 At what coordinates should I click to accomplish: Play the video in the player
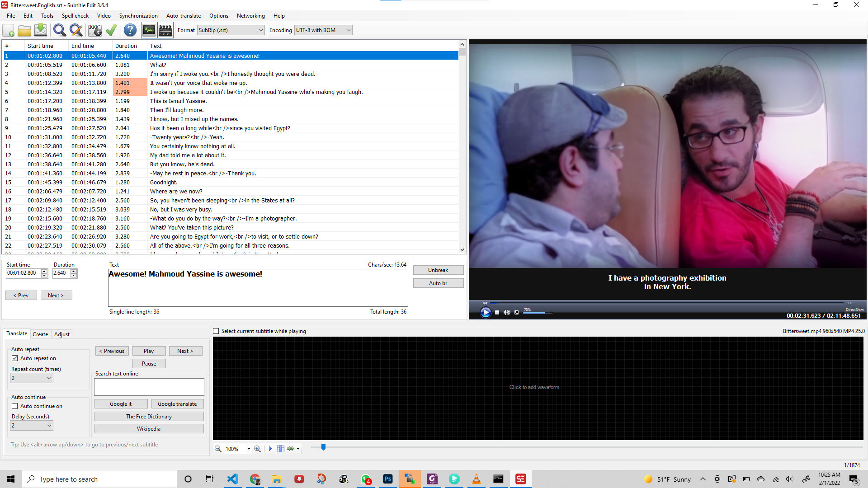[485, 312]
